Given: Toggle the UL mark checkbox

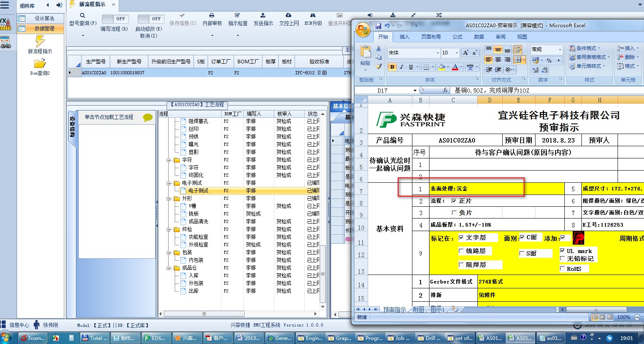Looking at the screenshot, I should pyautogui.click(x=562, y=251).
